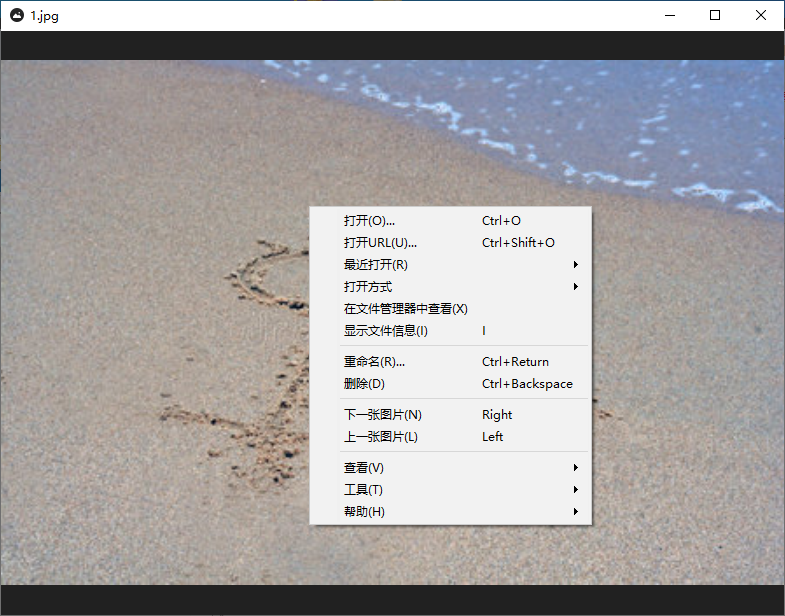The height and width of the screenshot is (616, 785).
Task: Open the 帮助(H) menu item
Action: (x=364, y=512)
